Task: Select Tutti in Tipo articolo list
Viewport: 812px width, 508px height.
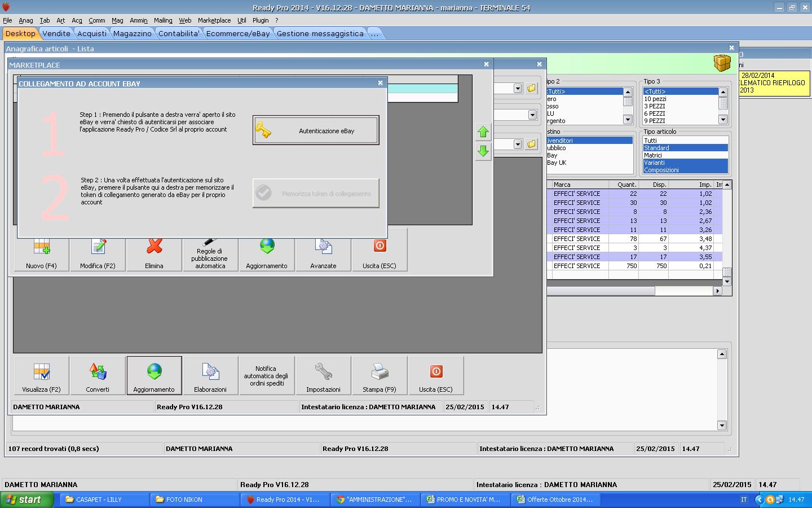Action: [686, 141]
